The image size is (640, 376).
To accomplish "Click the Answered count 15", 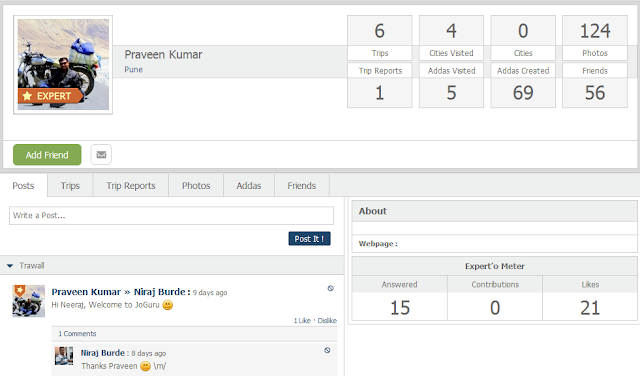I will 400,308.
